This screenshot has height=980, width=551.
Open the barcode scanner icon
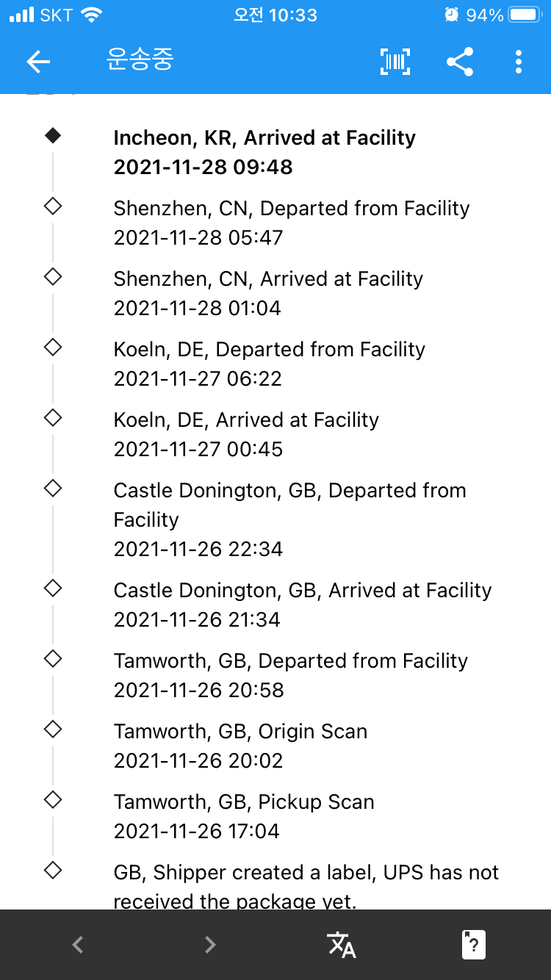[395, 62]
